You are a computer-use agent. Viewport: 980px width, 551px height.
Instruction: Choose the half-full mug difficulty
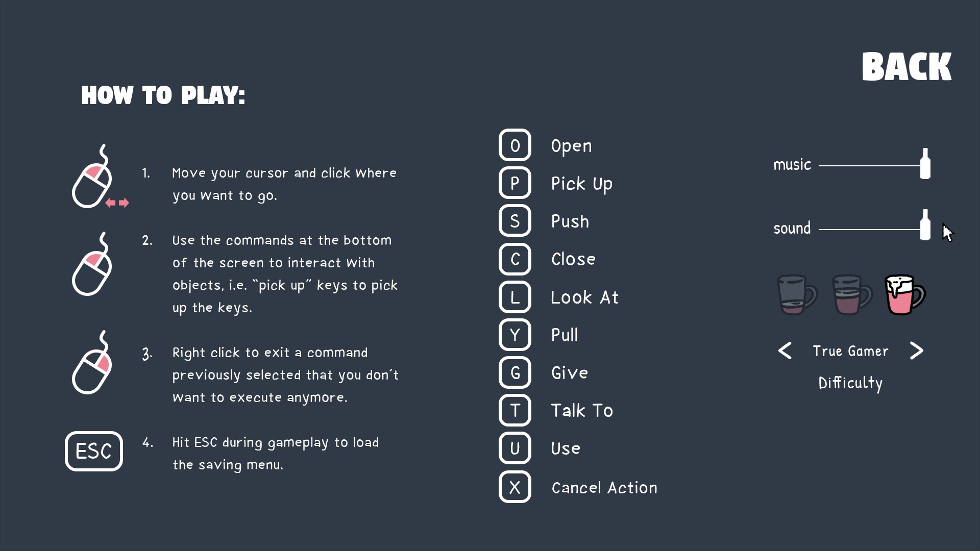tap(851, 295)
